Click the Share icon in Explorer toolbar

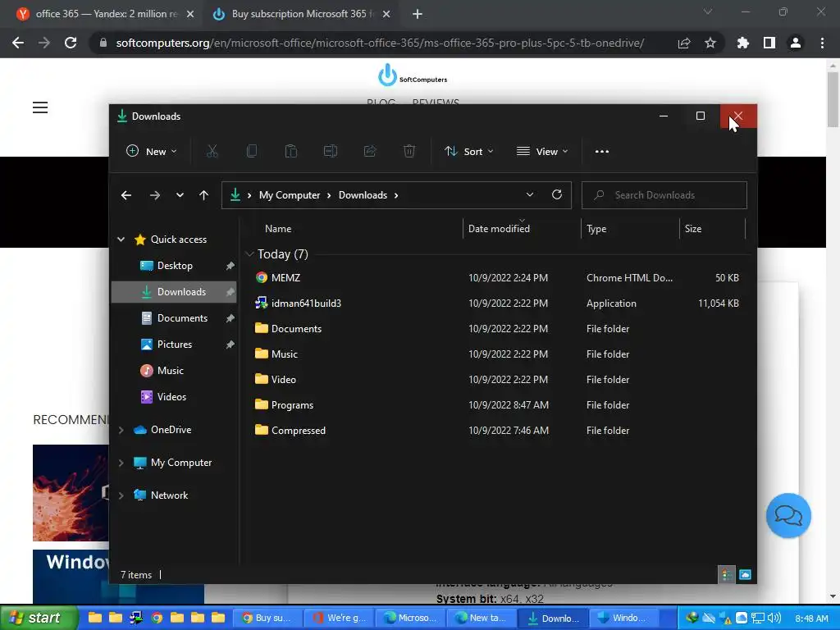coord(370,152)
